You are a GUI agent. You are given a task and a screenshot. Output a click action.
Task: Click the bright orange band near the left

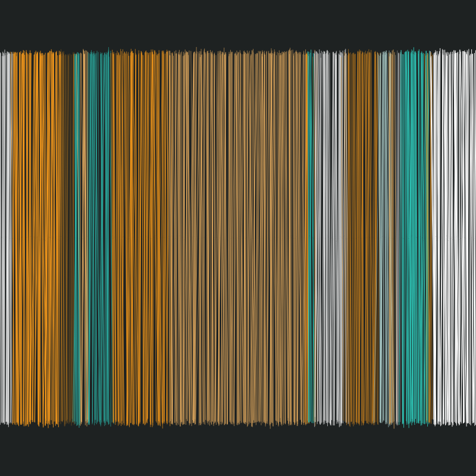pos(35,238)
